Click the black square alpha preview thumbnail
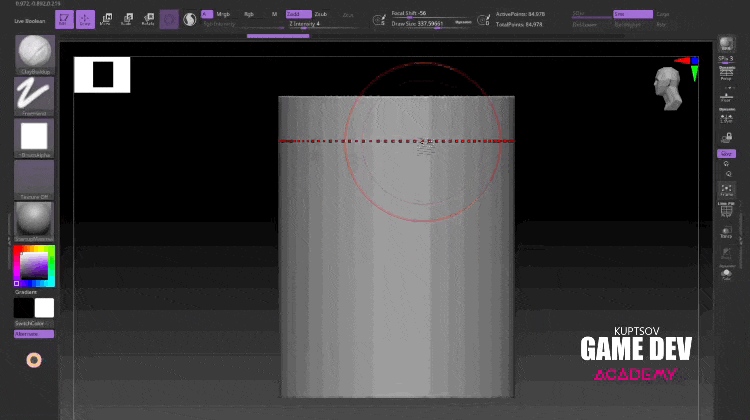The image size is (750, 420). [x=102, y=75]
